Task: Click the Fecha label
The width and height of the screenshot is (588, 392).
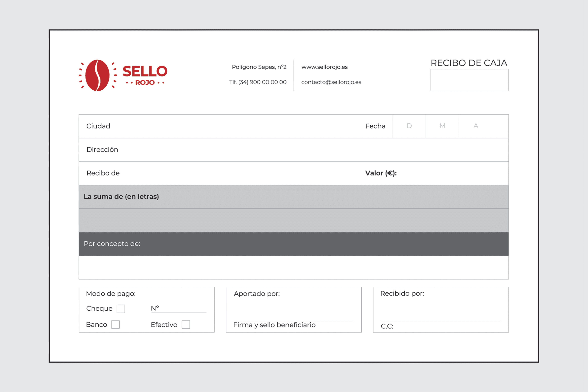Action: click(x=375, y=126)
